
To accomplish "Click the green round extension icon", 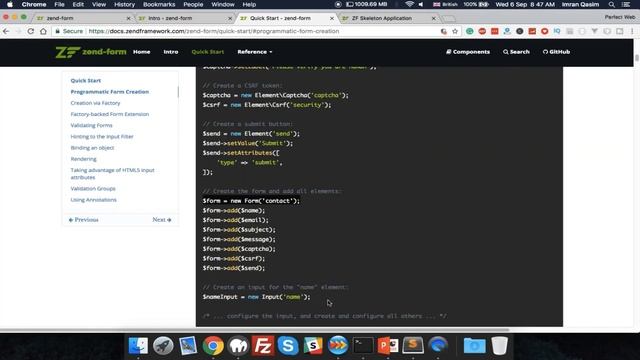I will (x=470, y=31).
